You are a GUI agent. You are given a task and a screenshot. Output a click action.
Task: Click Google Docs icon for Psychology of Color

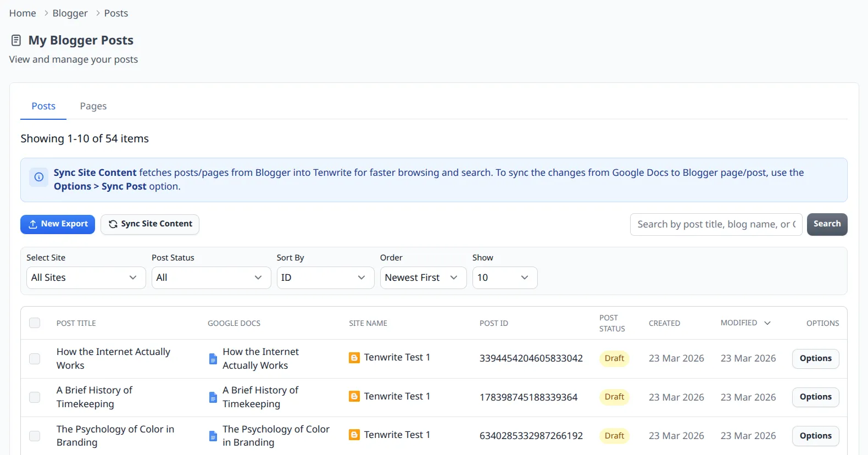point(213,436)
